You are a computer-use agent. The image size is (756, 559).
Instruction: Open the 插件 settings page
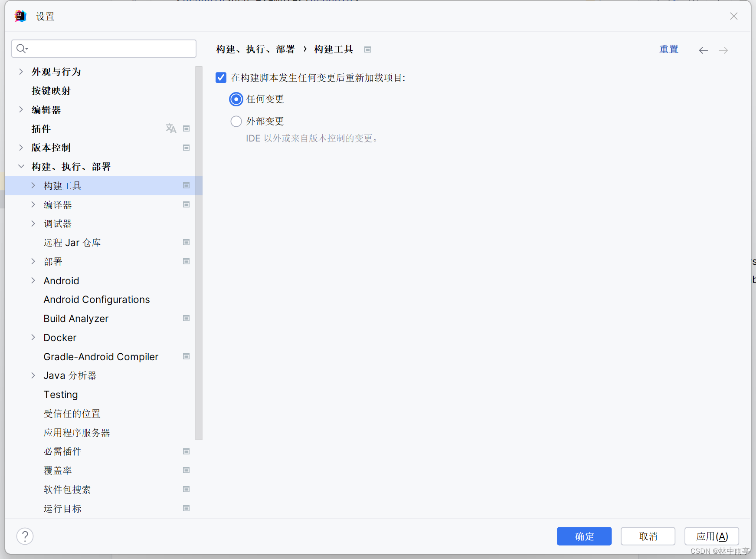click(x=41, y=129)
